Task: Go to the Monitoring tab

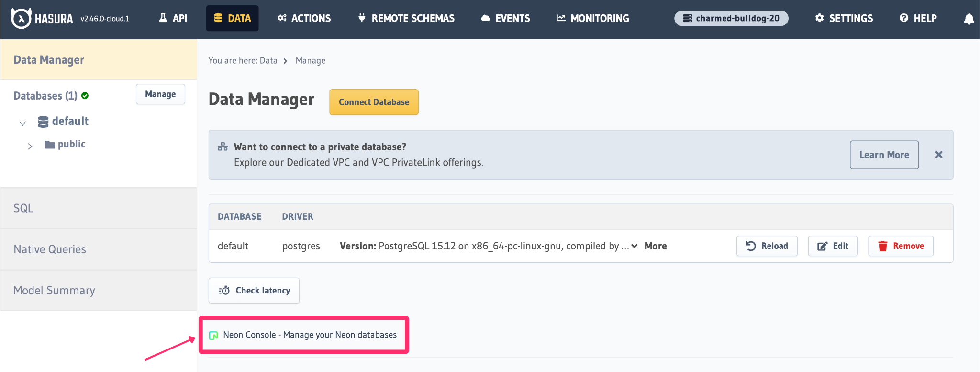Action: 593,19
